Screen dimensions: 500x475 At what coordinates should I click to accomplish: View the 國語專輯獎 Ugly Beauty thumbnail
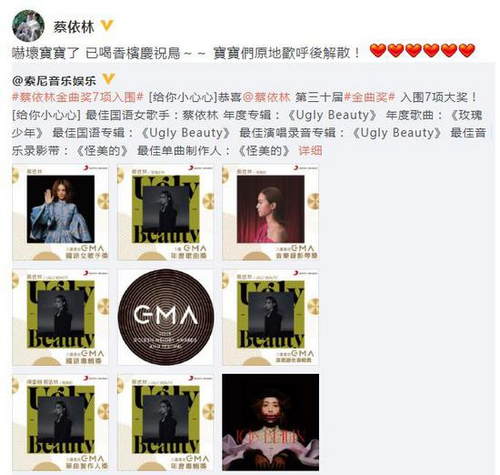point(60,317)
